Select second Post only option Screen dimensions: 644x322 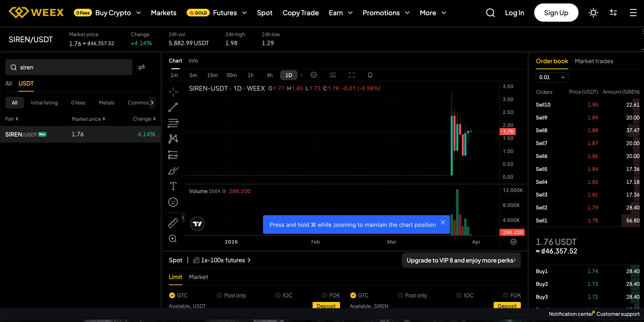click(x=400, y=295)
